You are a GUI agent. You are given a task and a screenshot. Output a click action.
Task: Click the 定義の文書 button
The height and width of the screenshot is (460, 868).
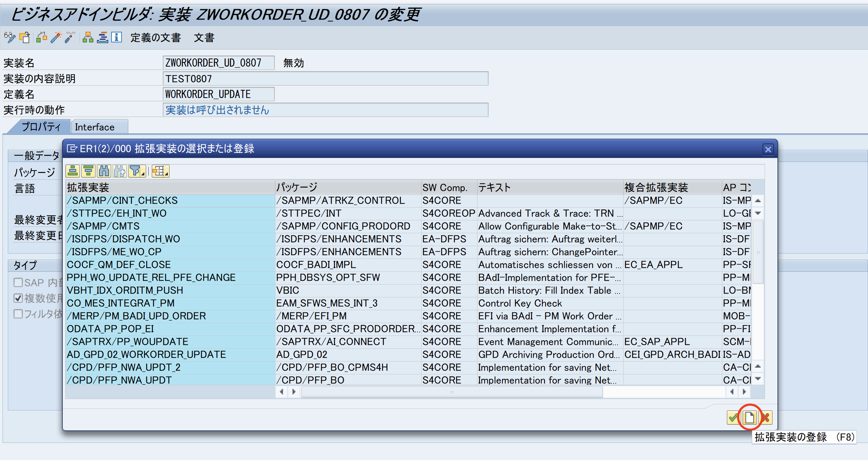click(x=156, y=37)
